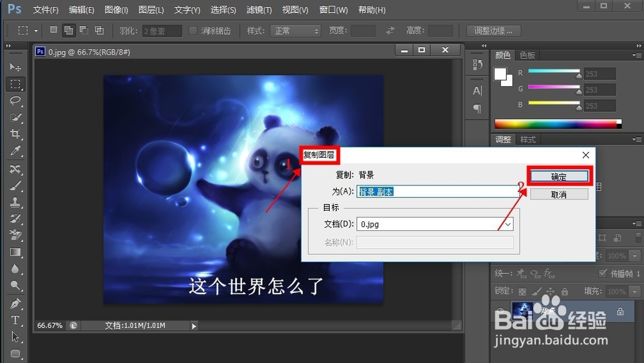Open the History panel icon in dock

(477, 64)
